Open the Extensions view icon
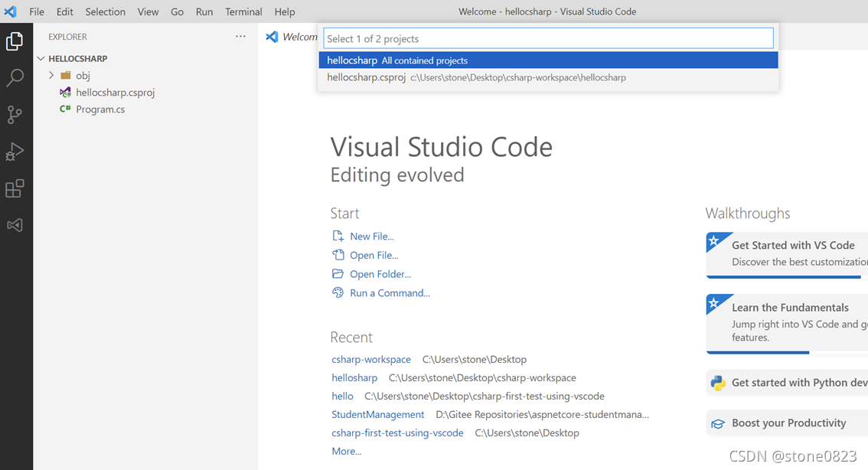Screen dimensions: 868x470 (x=15, y=188)
